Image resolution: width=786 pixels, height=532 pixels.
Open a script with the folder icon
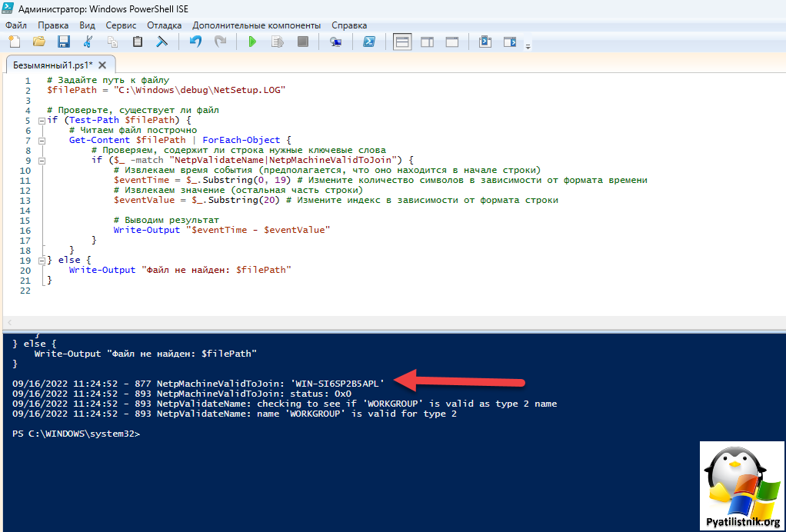point(39,42)
